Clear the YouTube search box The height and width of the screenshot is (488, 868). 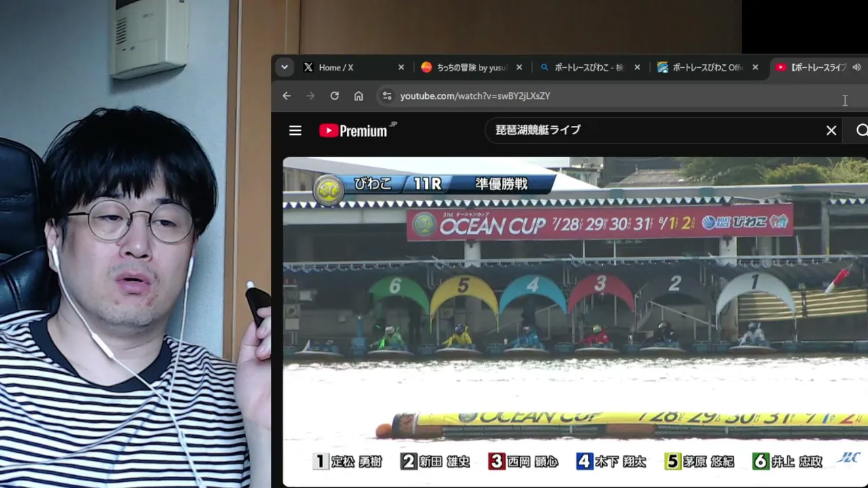831,131
